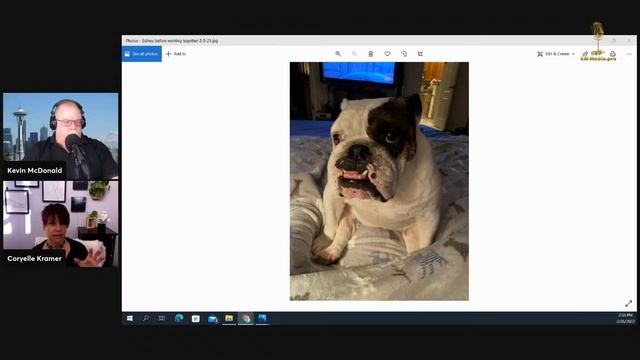Delete the photo with the trash icon
The width and height of the screenshot is (640, 360).
(371, 54)
